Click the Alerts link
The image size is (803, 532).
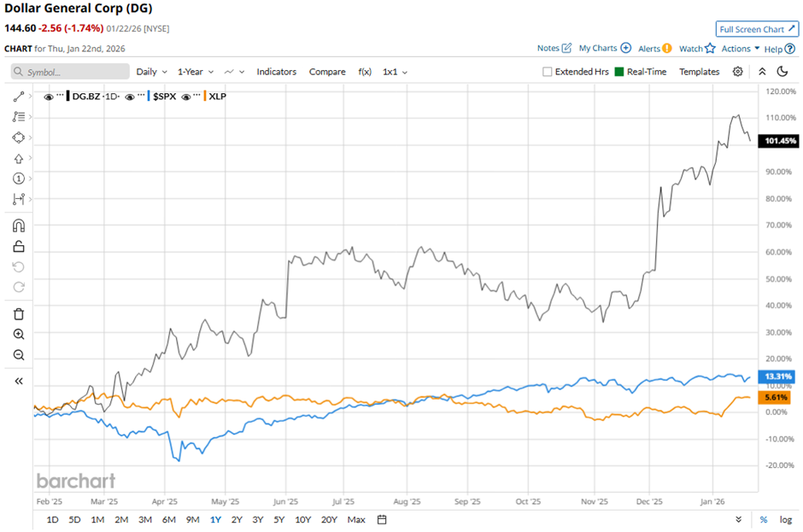[649, 48]
